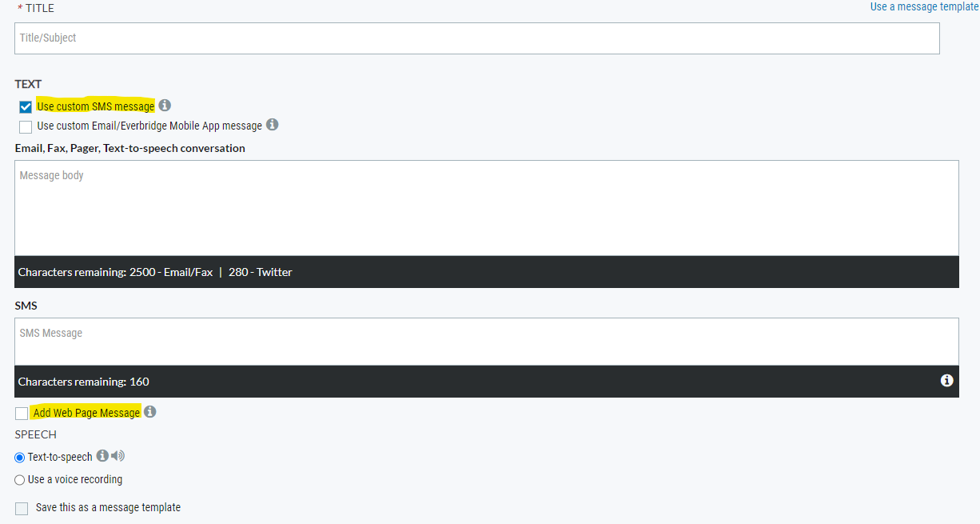Click the highlighted Add Web Page Message label
The image size is (980, 524).
(86, 413)
